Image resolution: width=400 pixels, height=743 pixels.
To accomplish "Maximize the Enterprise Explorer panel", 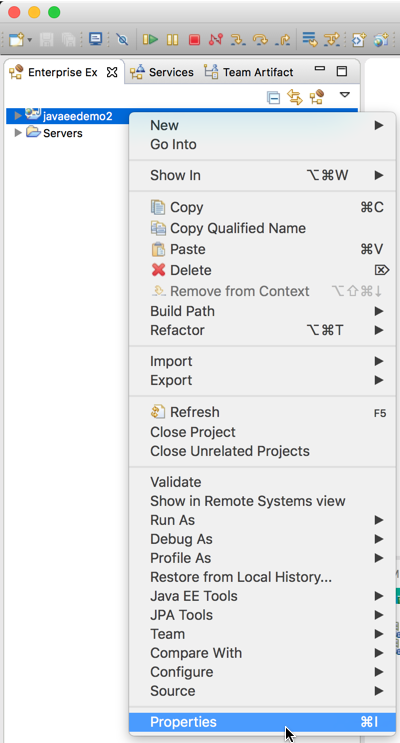I will click(x=342, y=72).
